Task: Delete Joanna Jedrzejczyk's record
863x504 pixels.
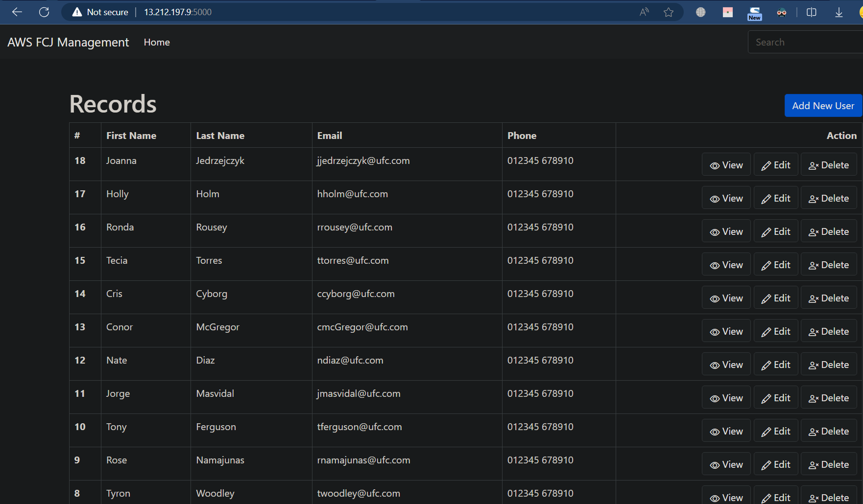Action: [829, 165]
